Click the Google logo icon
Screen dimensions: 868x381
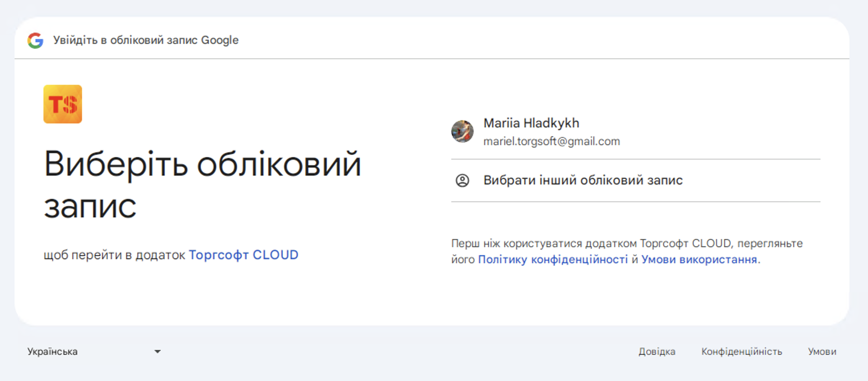(x=35, y=40)
